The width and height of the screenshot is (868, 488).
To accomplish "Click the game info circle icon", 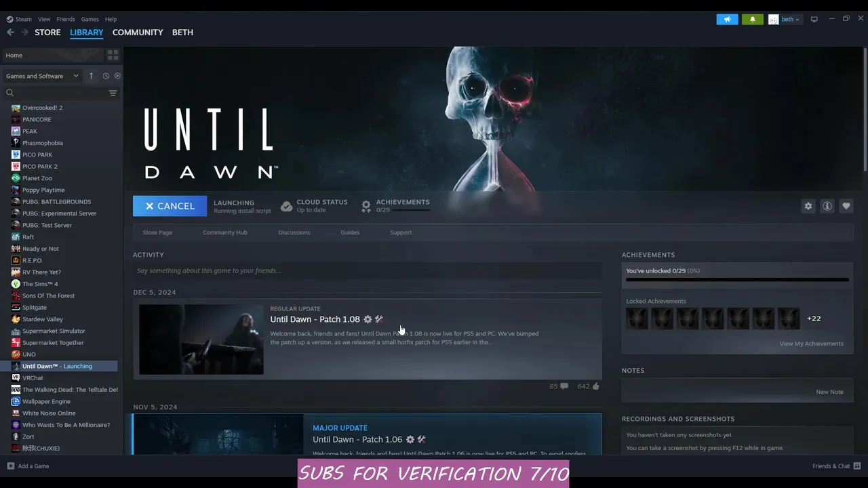I will point(827,206).
